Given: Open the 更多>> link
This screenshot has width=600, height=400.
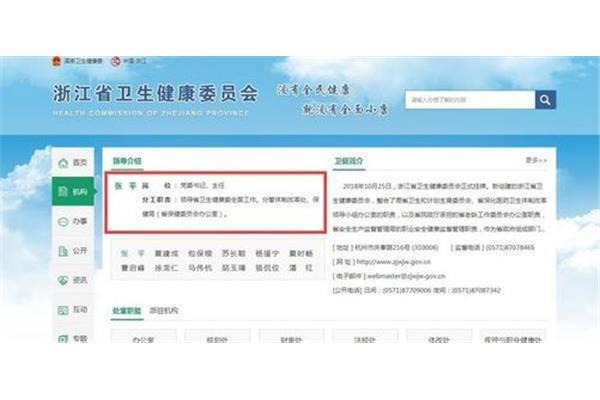Looking at the screenshot, I should [x=536, y=160].
